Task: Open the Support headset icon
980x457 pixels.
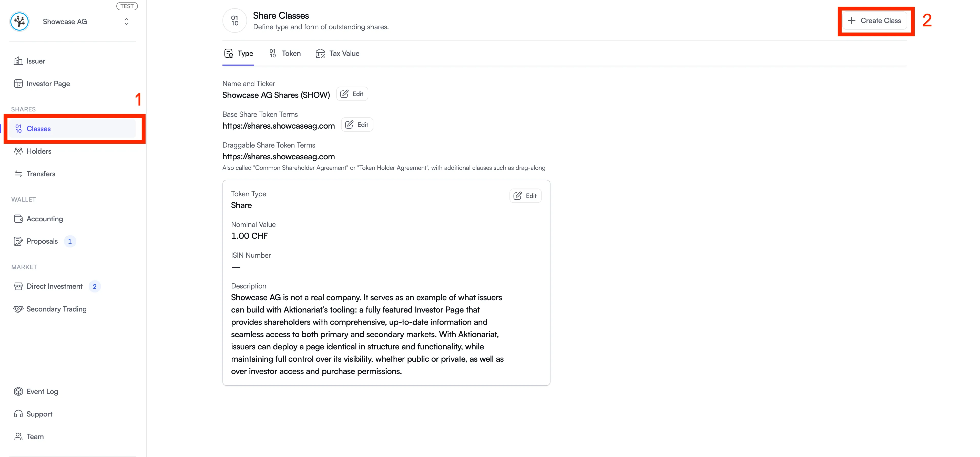Action: point(18,414)
